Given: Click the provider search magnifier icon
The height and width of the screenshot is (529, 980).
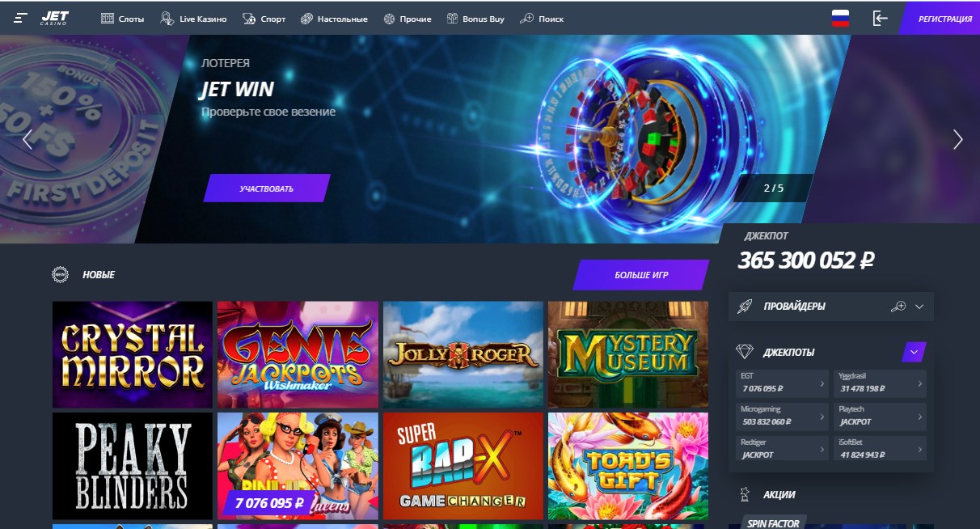Looking at the screenshot, I should point(898,307).
